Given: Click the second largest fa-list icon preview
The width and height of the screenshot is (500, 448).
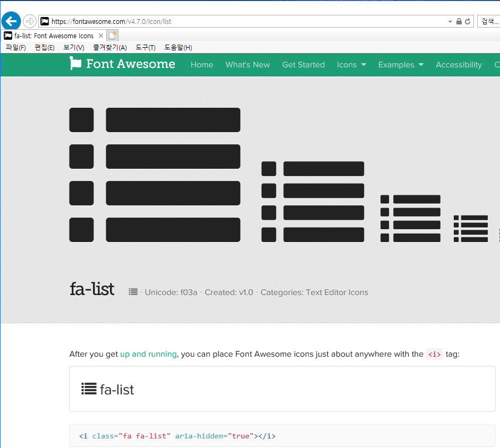Looking at the screenshot, I should click(x=313, y=202).
